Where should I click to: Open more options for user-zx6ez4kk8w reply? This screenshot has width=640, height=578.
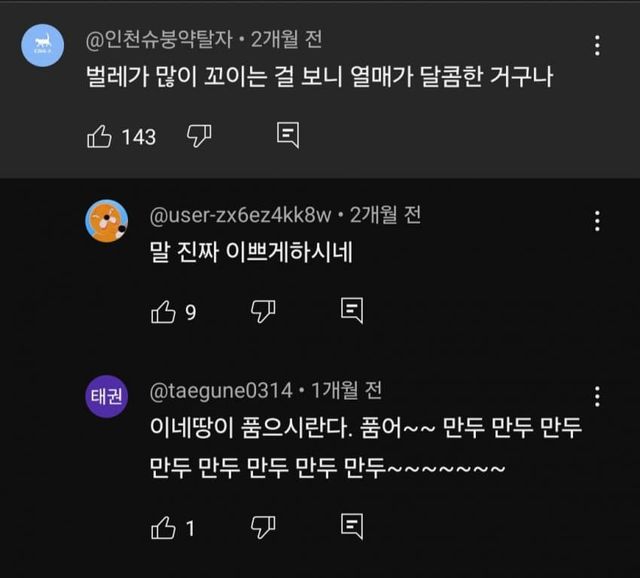[597, 220]
